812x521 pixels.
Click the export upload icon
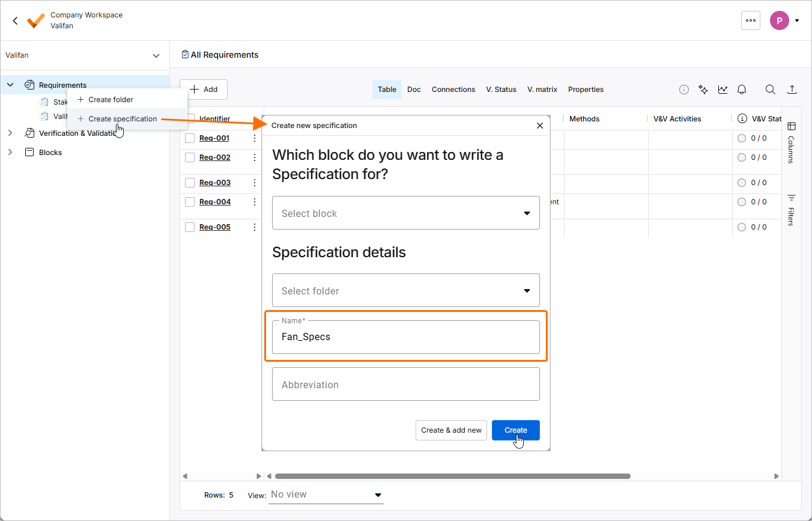792,90
